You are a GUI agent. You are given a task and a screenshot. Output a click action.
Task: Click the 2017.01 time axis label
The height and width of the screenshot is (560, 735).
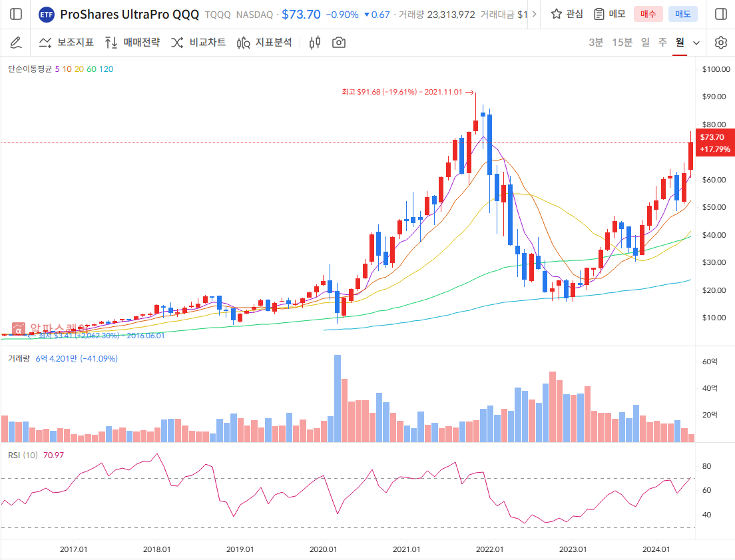(x=74, y=549)
